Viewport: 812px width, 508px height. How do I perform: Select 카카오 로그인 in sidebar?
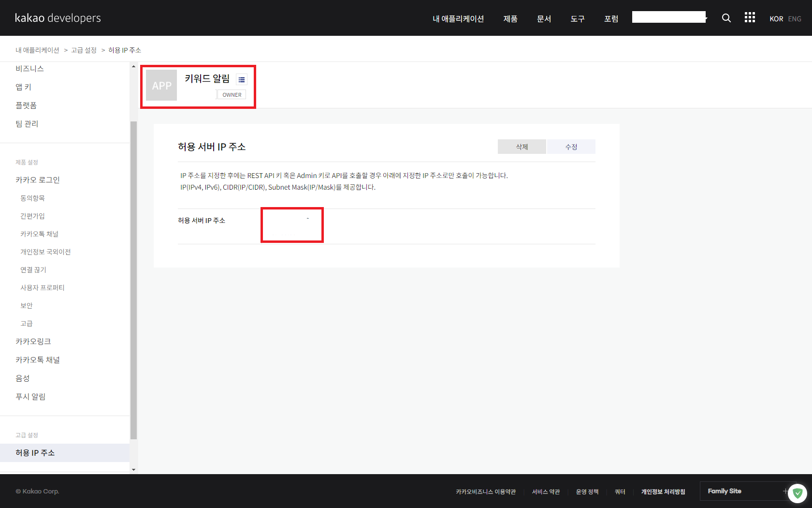click(x=38, y=180)
